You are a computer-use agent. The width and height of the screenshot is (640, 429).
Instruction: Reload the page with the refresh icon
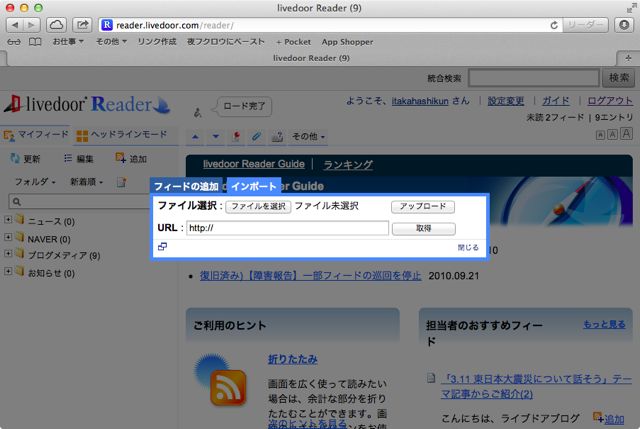coord(554,25)
